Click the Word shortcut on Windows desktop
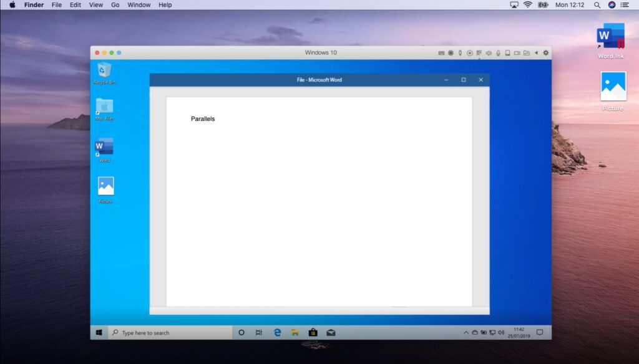The width and height of the screenshot is (639, 364). 104,150
